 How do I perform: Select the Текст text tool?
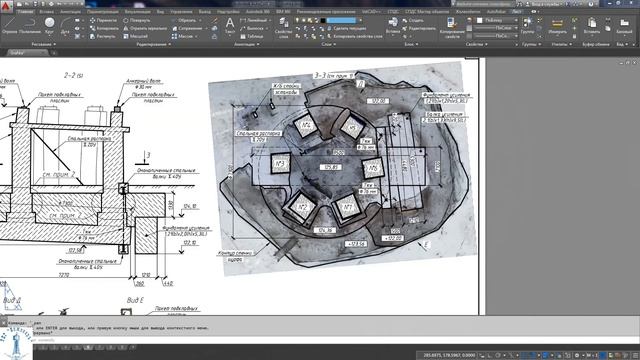[230, 25]
